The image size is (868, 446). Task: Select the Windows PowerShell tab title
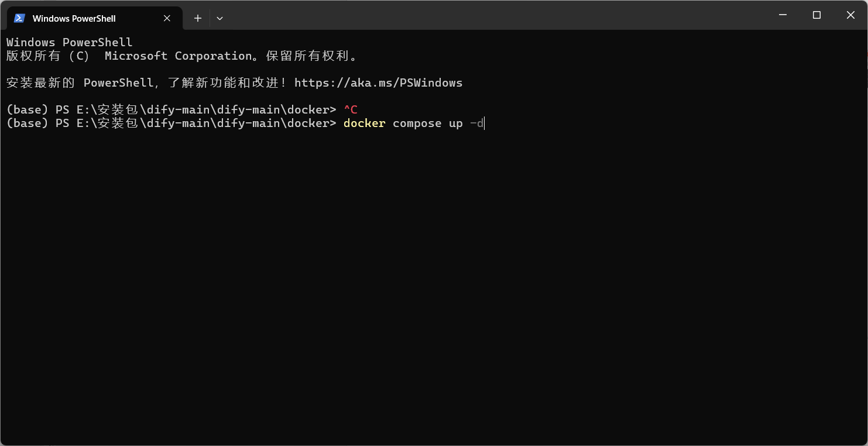74,18
